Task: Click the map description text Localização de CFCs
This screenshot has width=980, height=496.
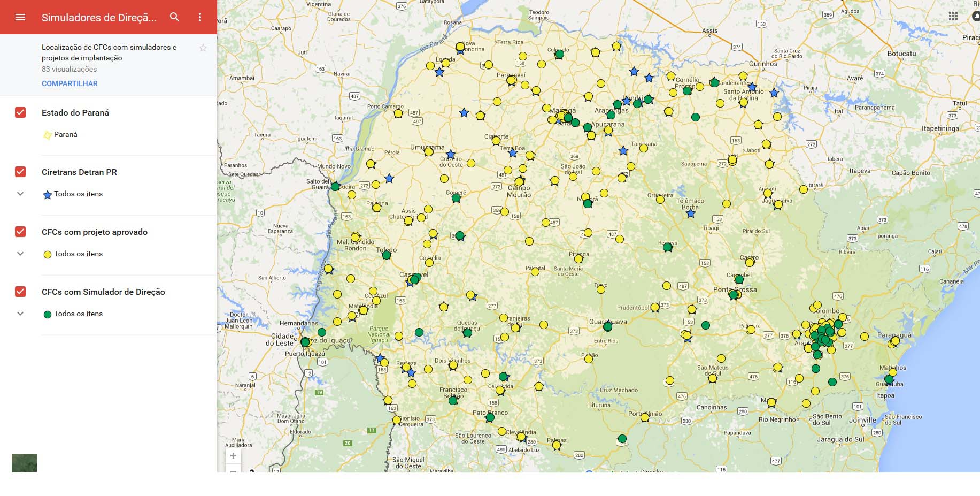Action: click(x=109, y=52)
